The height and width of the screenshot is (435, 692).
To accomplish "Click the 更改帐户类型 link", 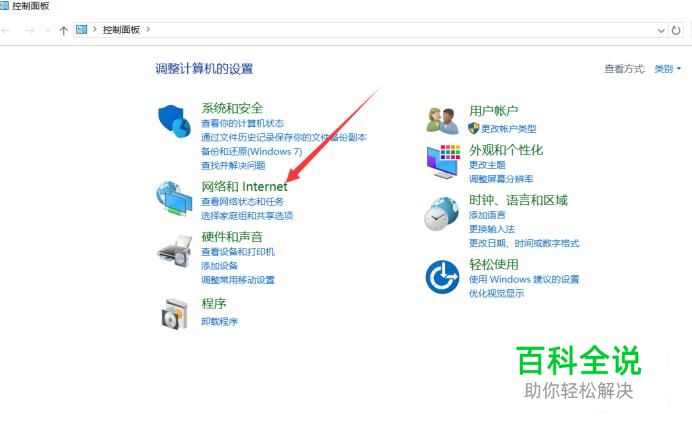I will point(508,129).
